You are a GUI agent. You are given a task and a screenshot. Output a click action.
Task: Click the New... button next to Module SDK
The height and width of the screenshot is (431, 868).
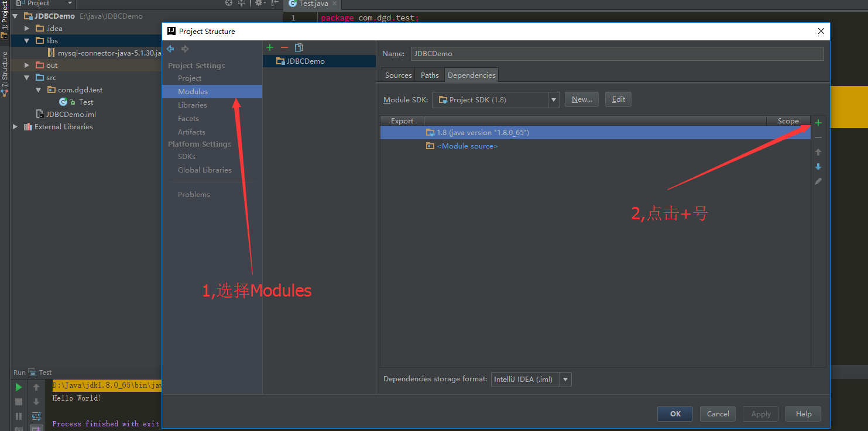pyautogui.click(x=581, y=99)
